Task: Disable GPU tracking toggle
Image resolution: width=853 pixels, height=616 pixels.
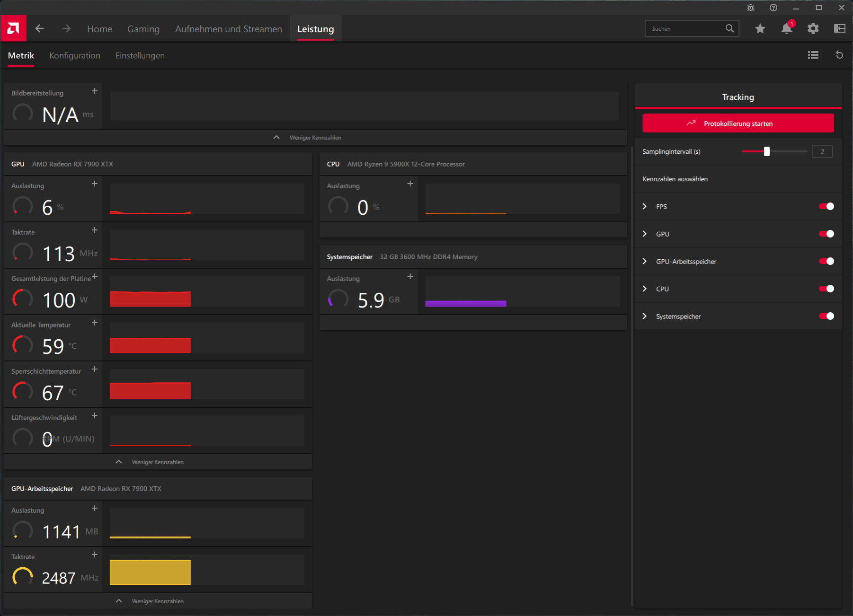Action: [x=826, y=234]
